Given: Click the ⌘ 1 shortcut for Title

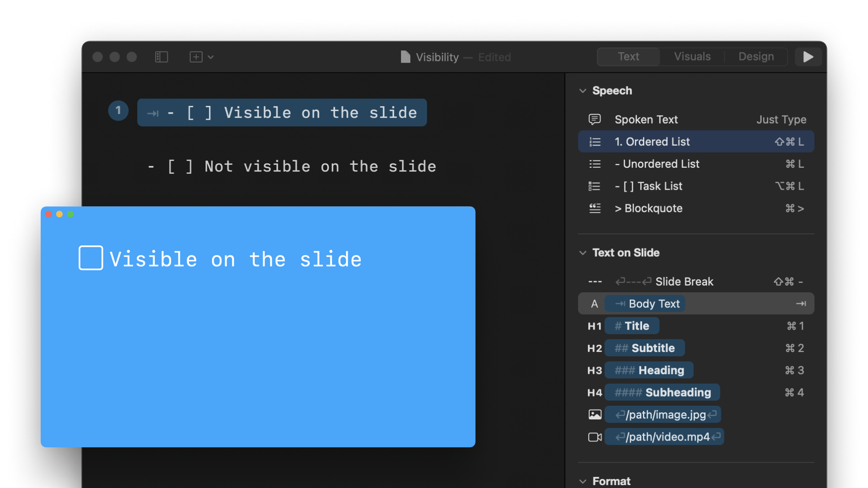Looking at the screenshot, I should tap(795, 326).
